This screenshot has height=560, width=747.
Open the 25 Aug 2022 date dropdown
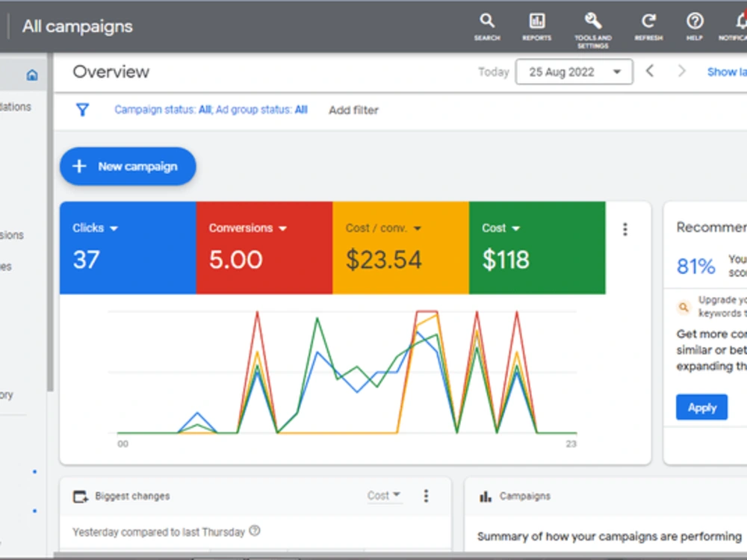[574, 72]
